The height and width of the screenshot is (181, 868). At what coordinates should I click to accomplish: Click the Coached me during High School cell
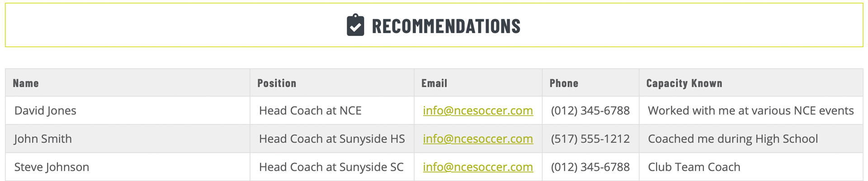(751, 138)
